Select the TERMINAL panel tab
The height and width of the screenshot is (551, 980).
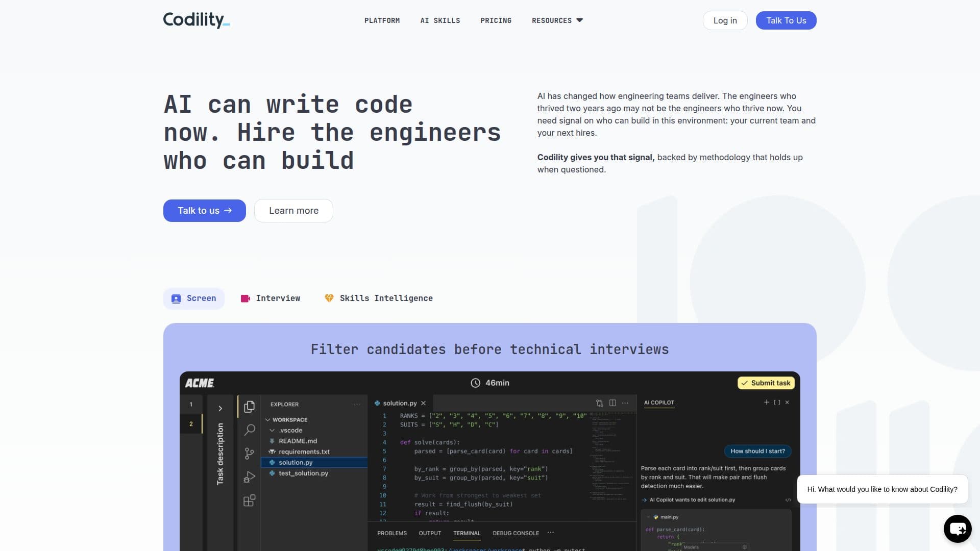point(467,533)
